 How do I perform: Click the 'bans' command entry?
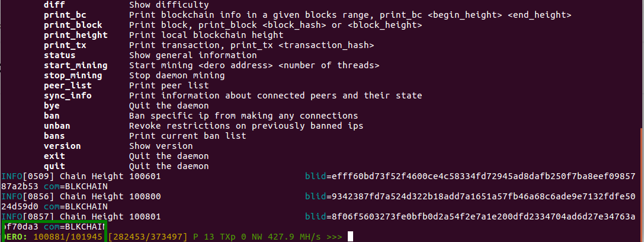pyautogui.click(x=55, y=136)
